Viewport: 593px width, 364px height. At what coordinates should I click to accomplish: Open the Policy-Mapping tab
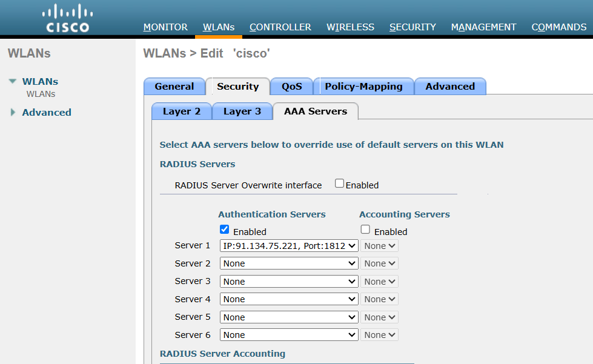tap(363, 87)
